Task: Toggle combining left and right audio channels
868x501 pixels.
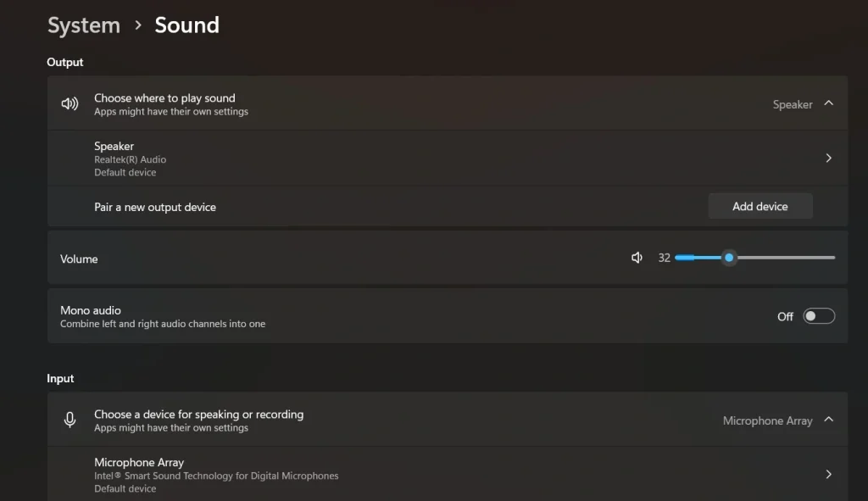Action: [818, 315]
